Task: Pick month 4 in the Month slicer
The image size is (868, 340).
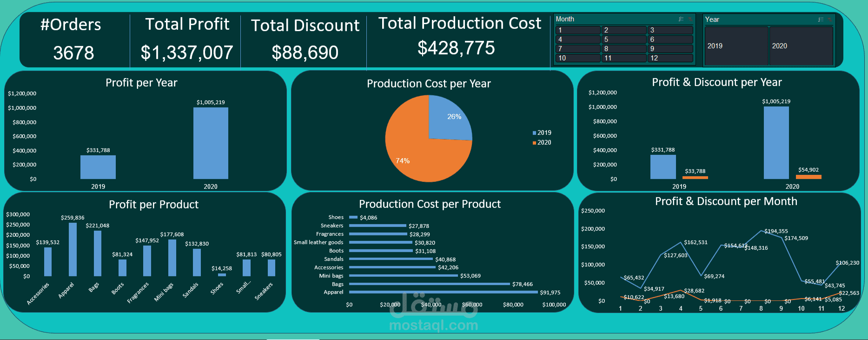Action: [x=578, y=40]
